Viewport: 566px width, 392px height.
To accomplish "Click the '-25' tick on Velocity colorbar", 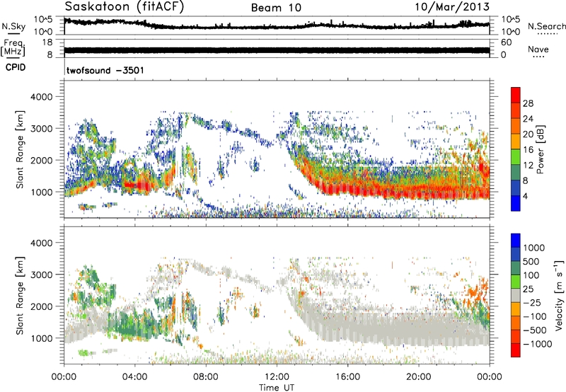I will pyautogui.click(x=532, y=303).
